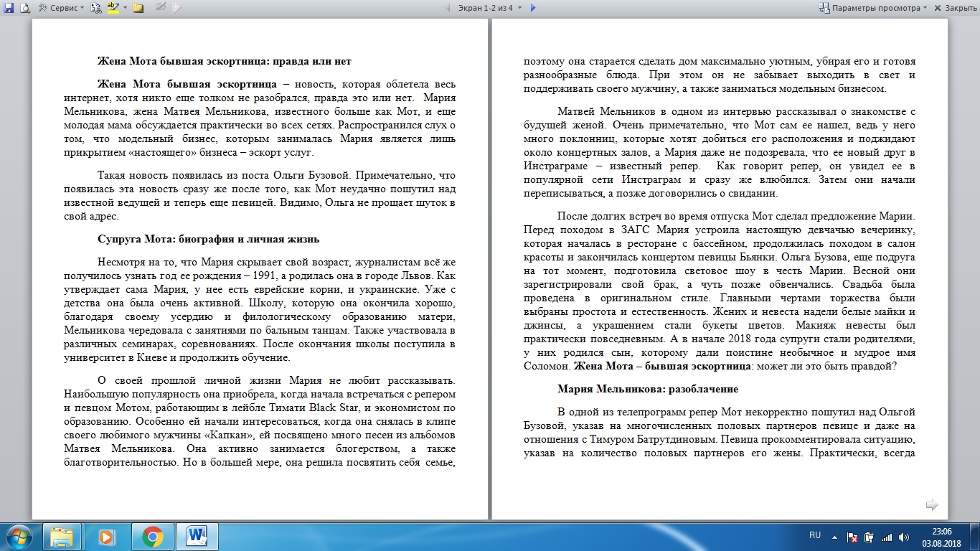Open Google Chrome from the taskbar
The image size is (980, 551).
[152, 537]
